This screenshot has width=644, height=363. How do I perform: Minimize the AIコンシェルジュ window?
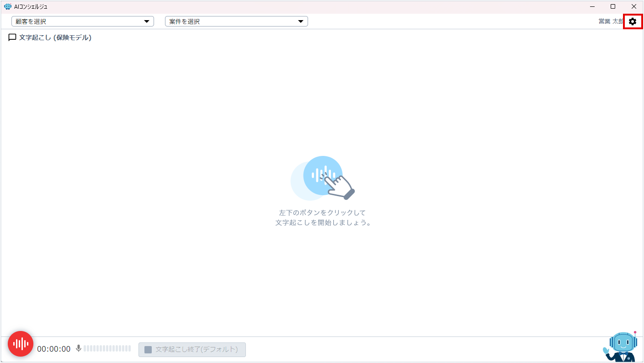coord(592,6)
